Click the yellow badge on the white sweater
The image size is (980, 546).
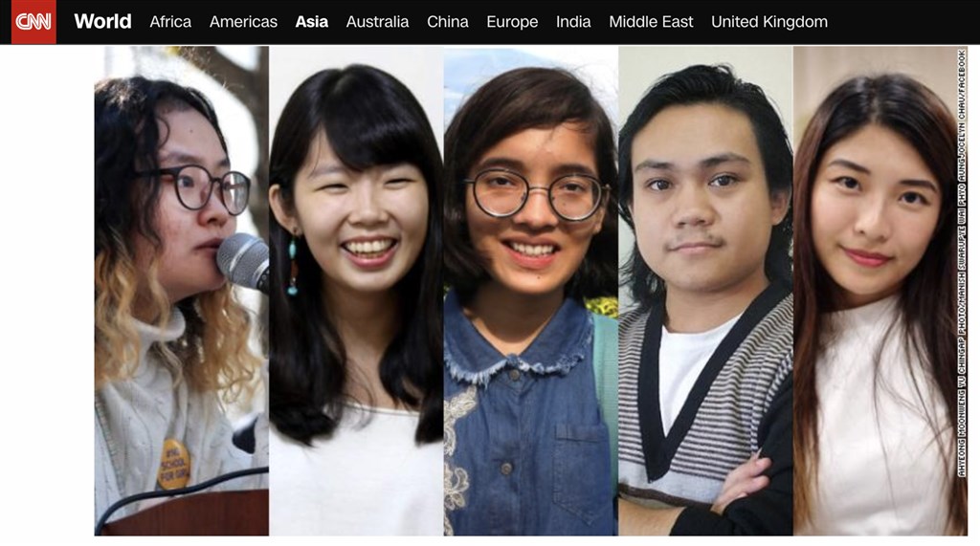(173, 464)
